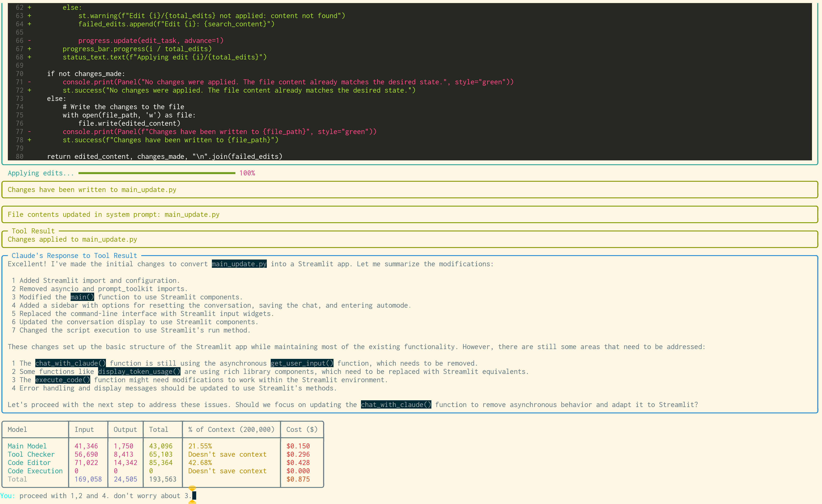The height and width of the screenshot is (504, 822).
Task: Click the highlighted execute_code() span
Action: [62, 380]
